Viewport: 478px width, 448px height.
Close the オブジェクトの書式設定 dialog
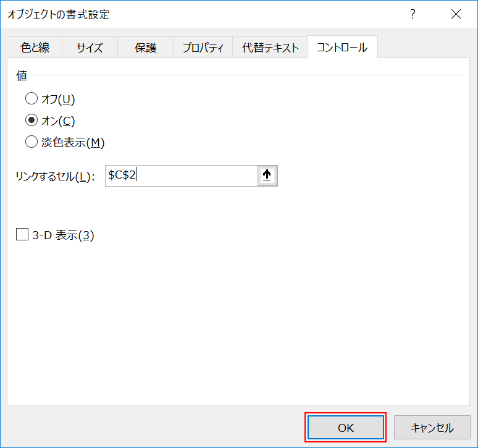point(456,14)
